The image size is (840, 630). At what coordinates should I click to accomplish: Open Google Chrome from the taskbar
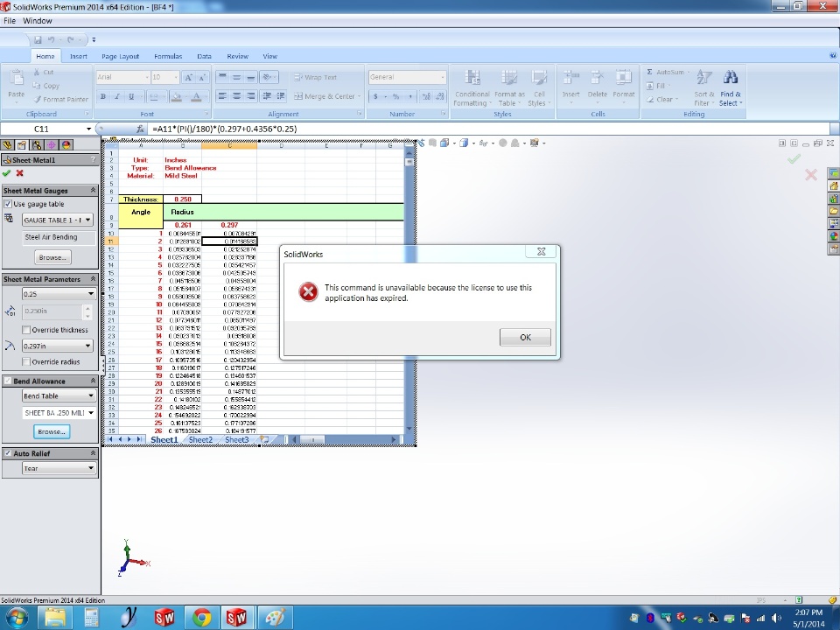pos(201,618)
